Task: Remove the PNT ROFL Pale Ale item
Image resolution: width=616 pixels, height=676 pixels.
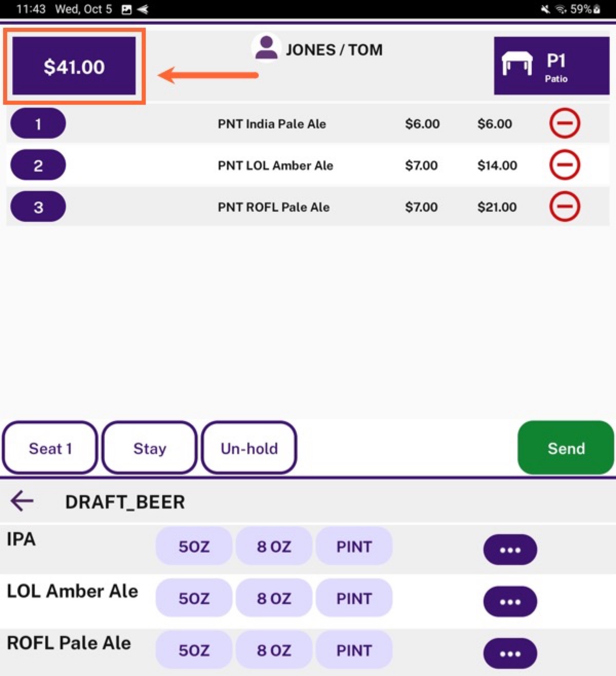Action: click(565, 206)
